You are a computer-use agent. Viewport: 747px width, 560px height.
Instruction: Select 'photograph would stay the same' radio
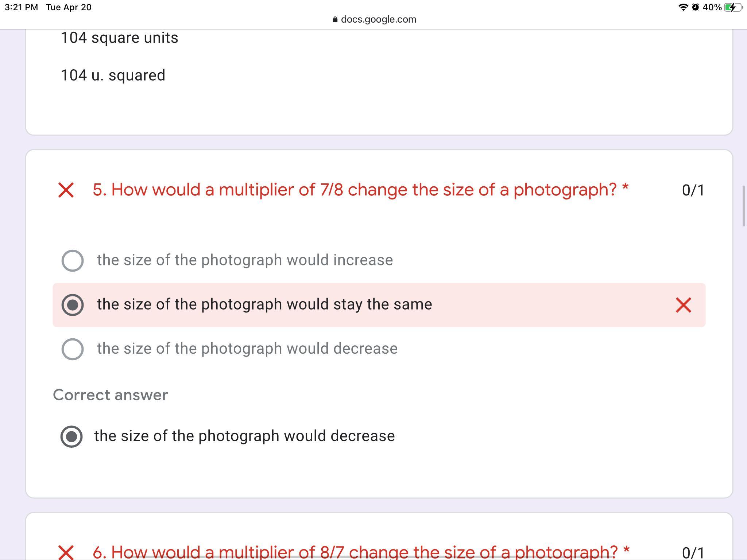tap(73, 305)
